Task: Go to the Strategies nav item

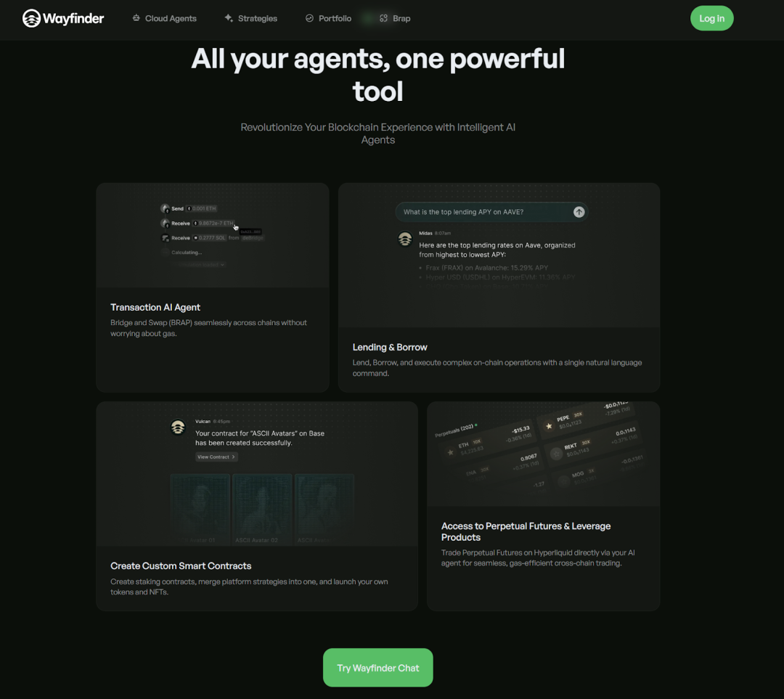Action: pos(257,18)
